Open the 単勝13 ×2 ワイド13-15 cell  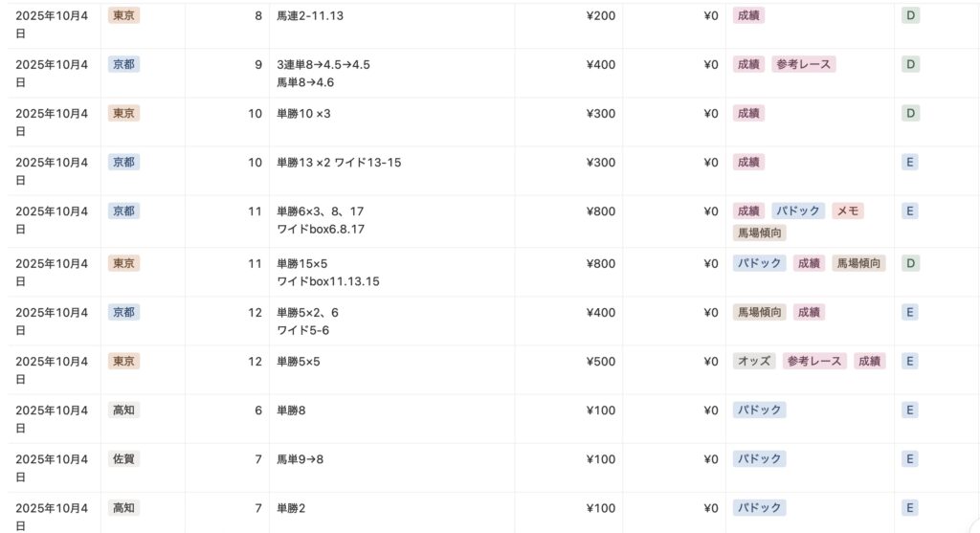[x=339, y=163]
